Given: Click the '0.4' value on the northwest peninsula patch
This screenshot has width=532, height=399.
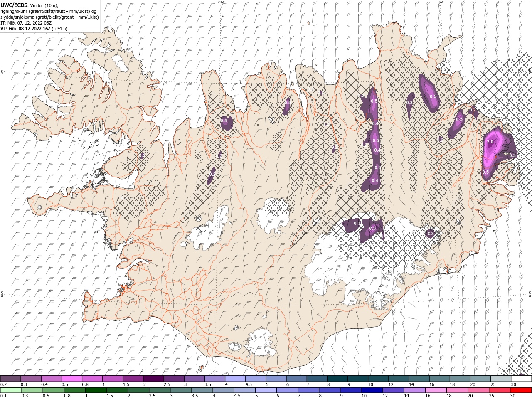Looking at the screenshot, I should coord(224,121).
